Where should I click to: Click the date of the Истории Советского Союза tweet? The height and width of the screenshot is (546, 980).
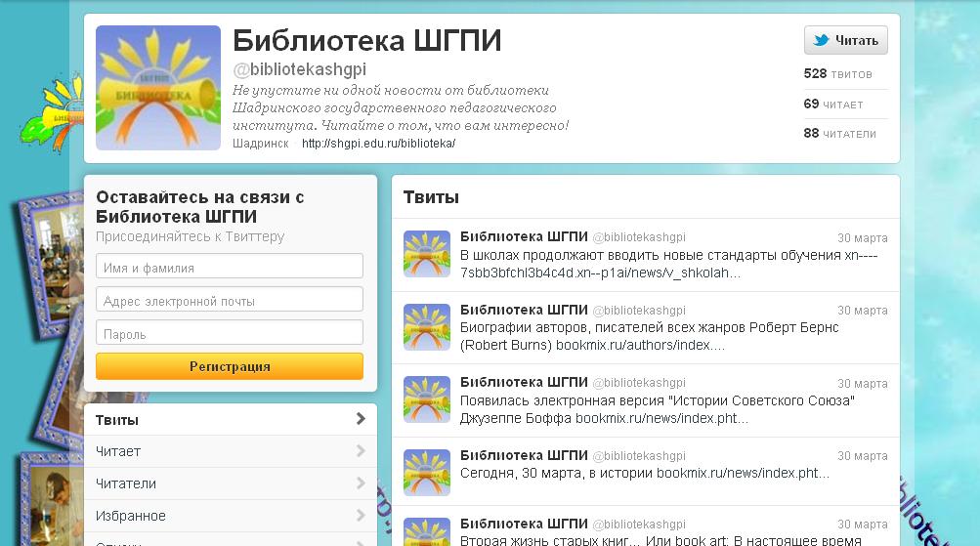coord(863,384)
